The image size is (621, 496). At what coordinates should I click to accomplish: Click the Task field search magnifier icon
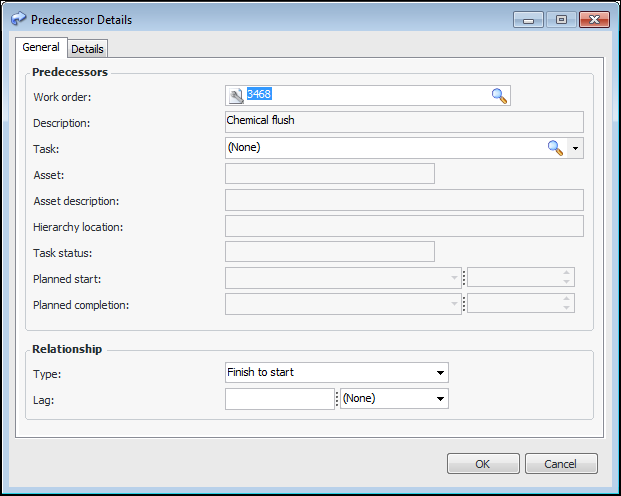[555, 148]
